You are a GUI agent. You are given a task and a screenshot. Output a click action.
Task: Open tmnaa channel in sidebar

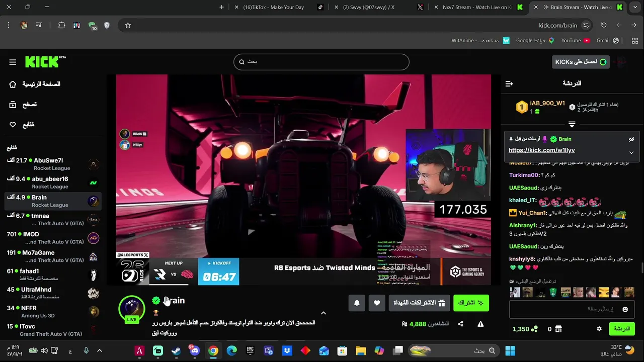click(x=53, y=219)
